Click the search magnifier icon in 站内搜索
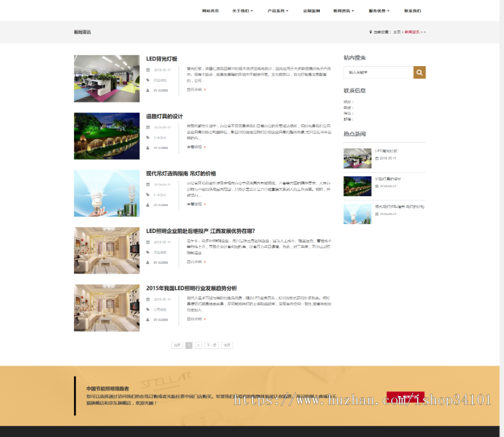504x437 pixels. click(x=419, y=72)
